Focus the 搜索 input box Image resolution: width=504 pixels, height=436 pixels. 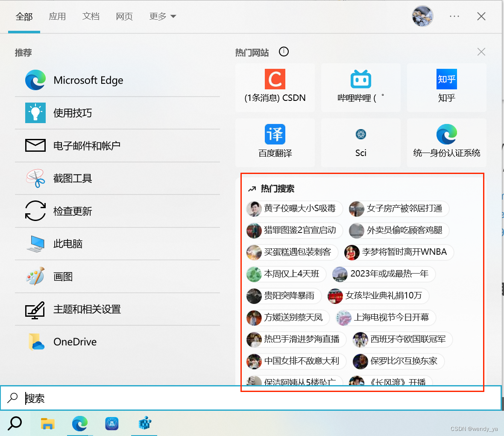tap(251, 398)
